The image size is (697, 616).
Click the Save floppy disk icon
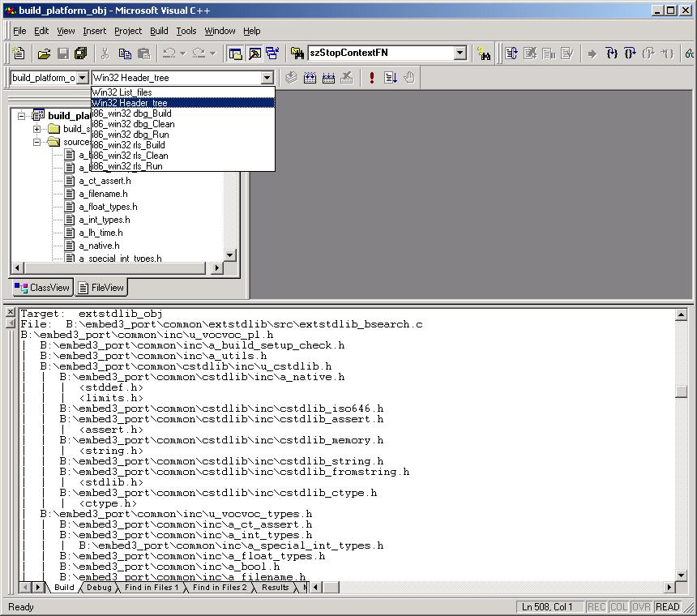click(x=62, y=53)
